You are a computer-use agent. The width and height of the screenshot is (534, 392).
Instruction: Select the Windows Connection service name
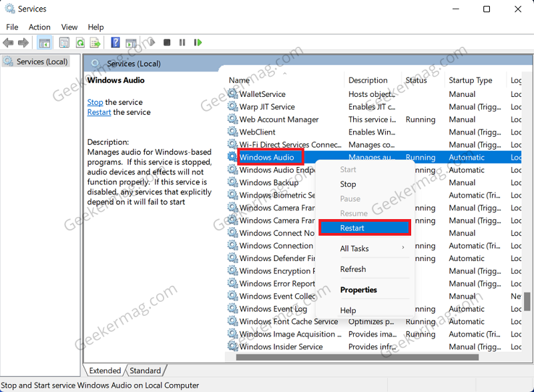pos(276,246)
